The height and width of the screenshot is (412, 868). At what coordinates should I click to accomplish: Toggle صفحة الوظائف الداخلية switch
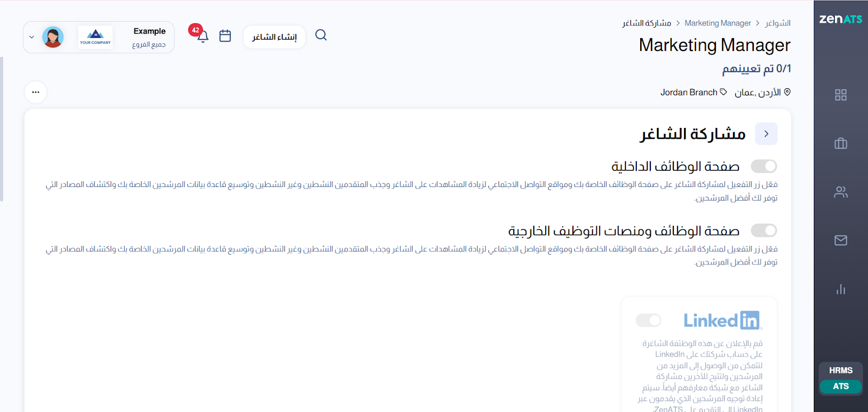764,166
